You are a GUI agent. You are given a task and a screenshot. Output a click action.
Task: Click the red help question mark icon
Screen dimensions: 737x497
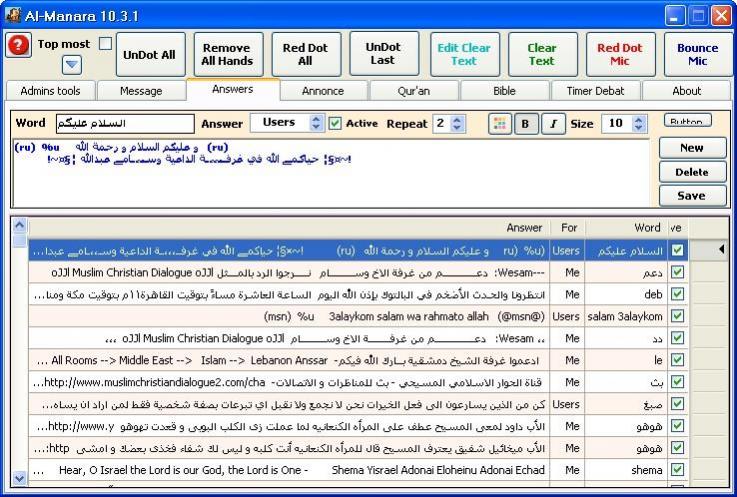click(18, 46)
